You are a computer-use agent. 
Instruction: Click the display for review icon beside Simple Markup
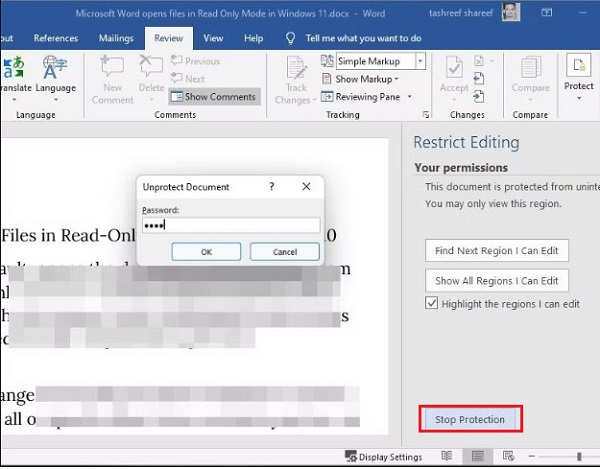pos(327,61)
